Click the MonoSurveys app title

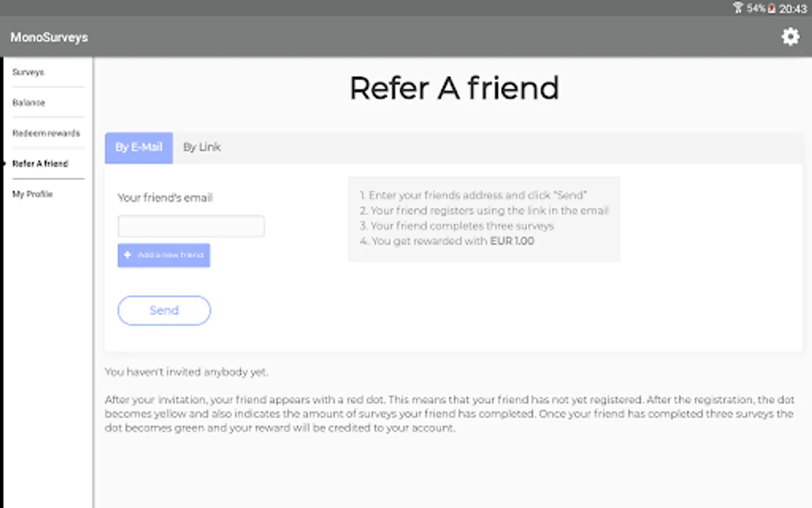(49, 37)
